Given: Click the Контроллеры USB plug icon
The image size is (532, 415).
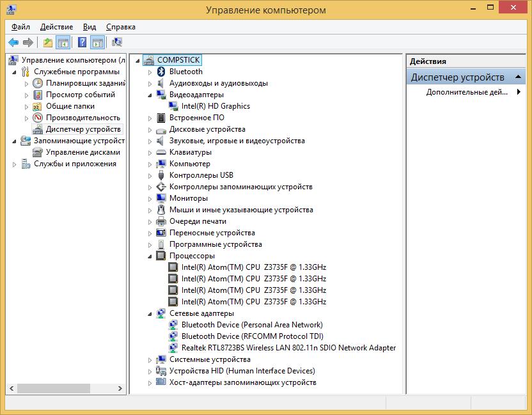Looking at the screenshot, I should pyautogui.click(x=161, y=175).
